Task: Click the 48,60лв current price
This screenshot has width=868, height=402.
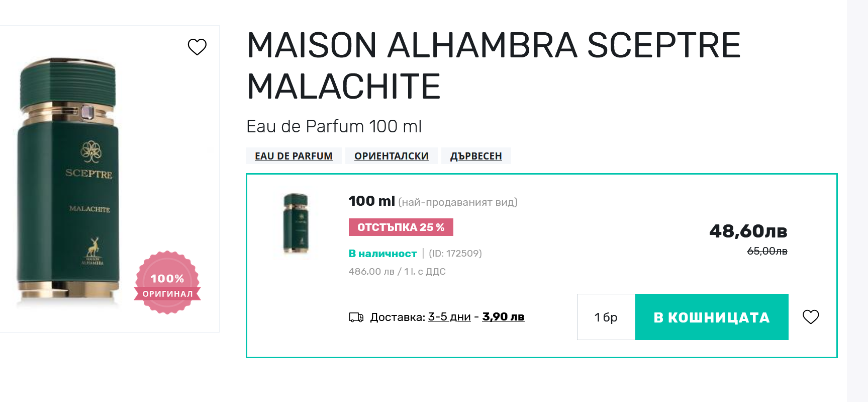Action: [x=748, y=231]
